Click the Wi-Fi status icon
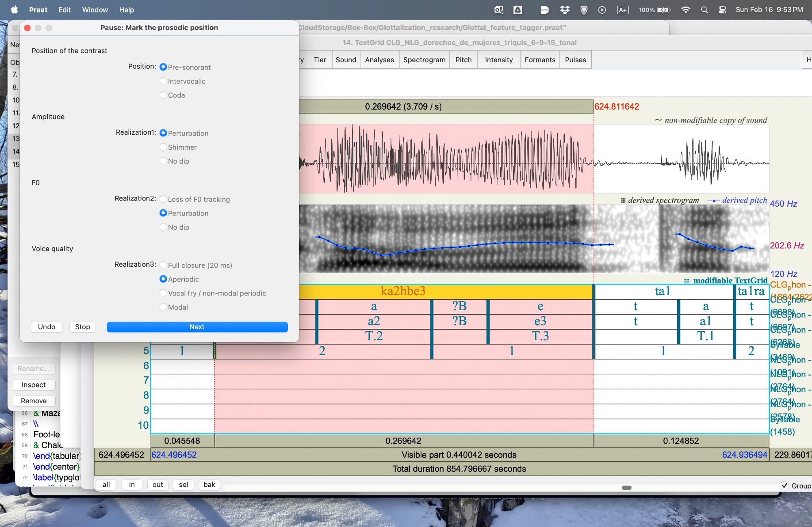This screenshot has width=812, height=527. click(686, 10)
